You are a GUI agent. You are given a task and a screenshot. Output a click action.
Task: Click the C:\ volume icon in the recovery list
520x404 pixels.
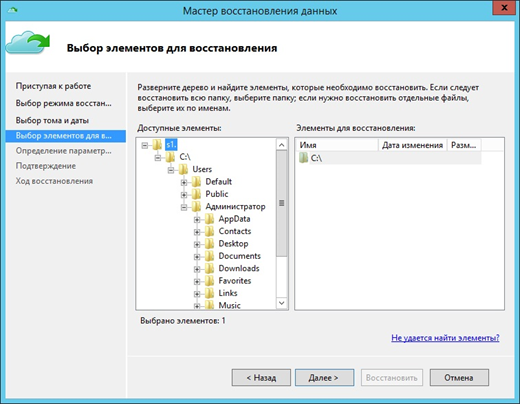303,158
